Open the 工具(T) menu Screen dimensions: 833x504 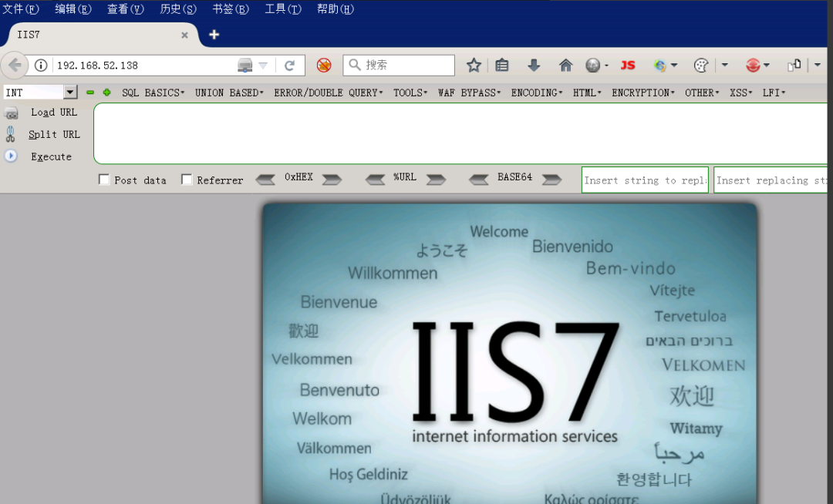tap(282, 9)
